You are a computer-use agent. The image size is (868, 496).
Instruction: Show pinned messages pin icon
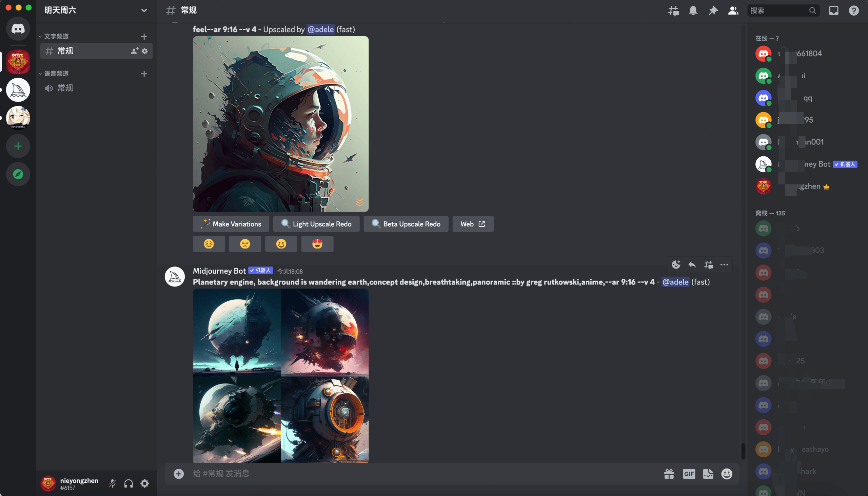713,11
